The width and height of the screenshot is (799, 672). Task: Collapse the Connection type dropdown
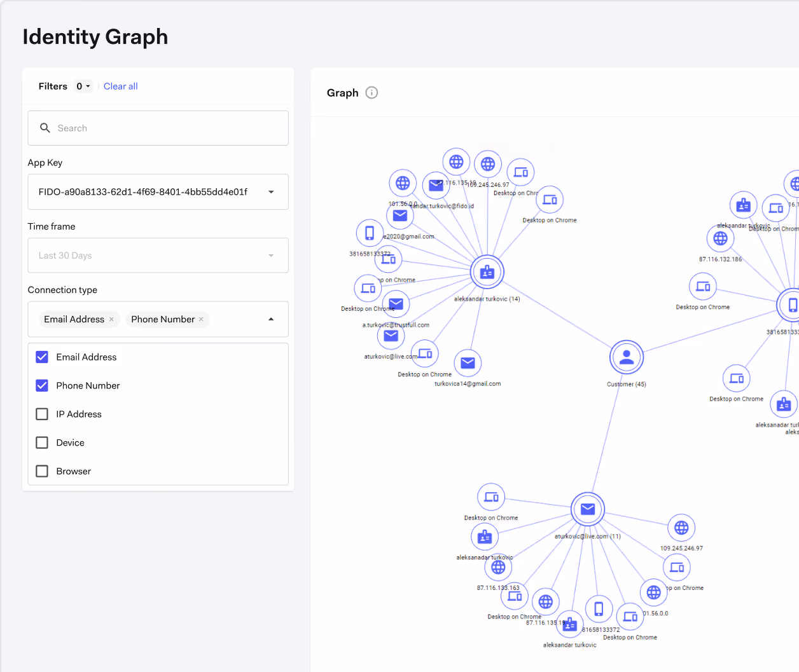[x=270, y=319]
